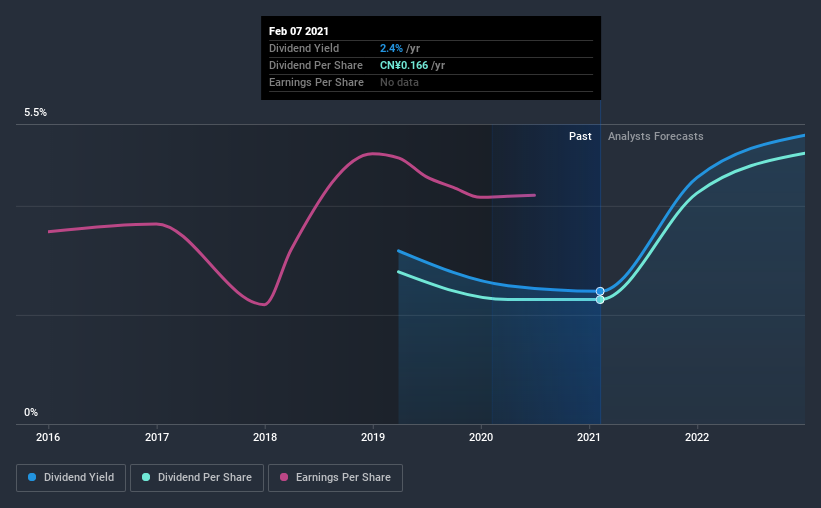The width and height of the screenshot is (821, 508).
Task: Click the pink Earnings Per Share line peak
Action: 373,153
